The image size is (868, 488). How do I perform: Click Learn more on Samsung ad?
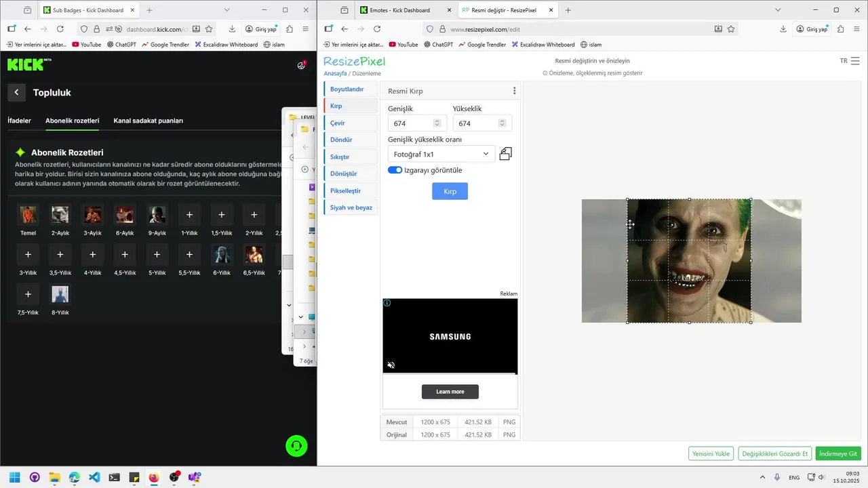point(450,392)
